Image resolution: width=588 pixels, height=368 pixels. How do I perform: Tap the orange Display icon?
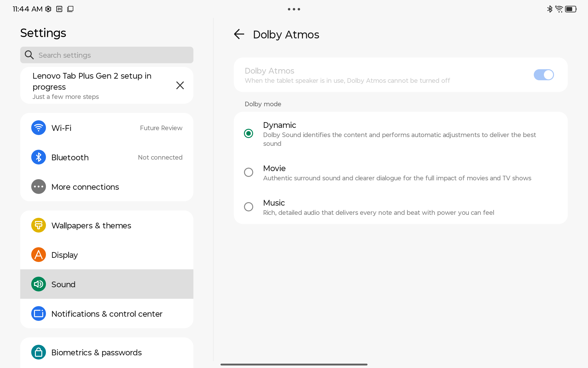click(38, 255)
